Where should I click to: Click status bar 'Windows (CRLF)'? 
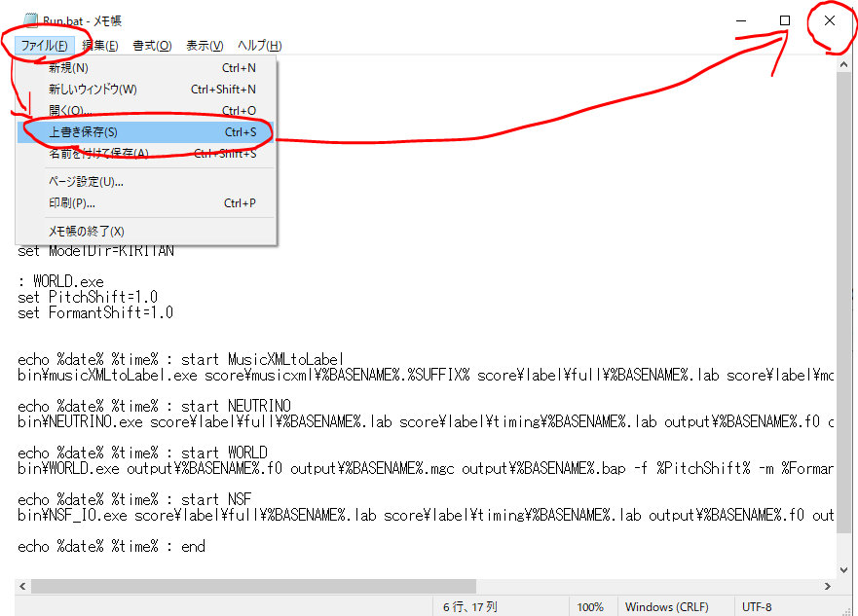click(x=666, y=606)
